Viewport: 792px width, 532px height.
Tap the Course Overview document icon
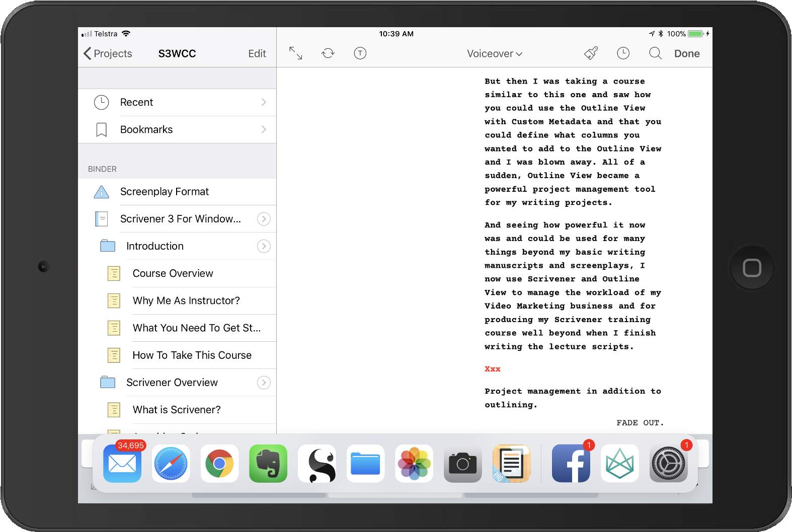click(114, 273)
